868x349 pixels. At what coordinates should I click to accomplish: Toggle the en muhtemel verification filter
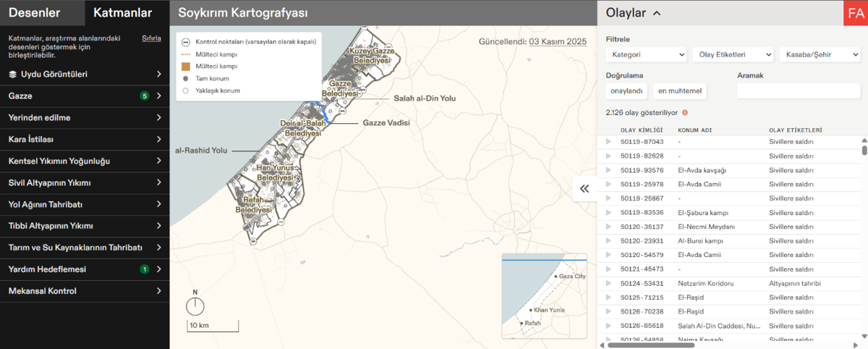click(x=680, y=91)
